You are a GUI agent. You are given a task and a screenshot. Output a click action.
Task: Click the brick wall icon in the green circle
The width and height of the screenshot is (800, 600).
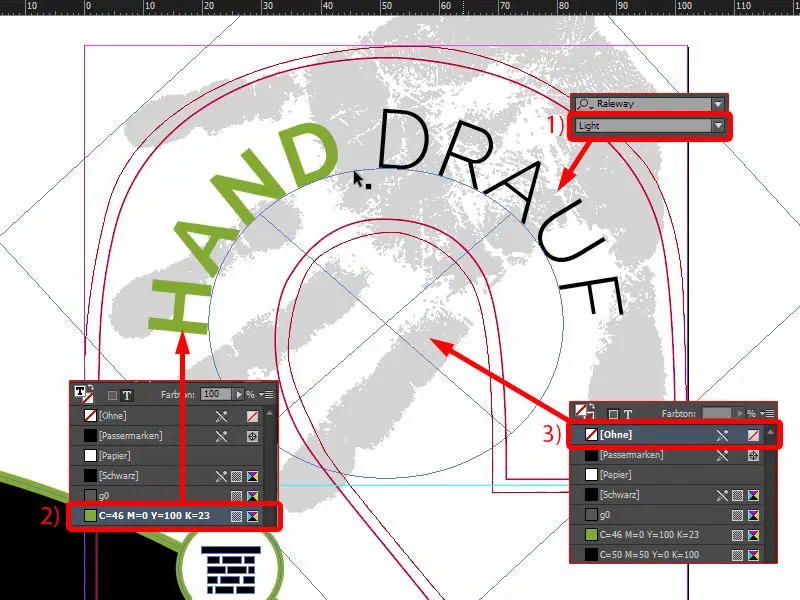coord(231,569)
